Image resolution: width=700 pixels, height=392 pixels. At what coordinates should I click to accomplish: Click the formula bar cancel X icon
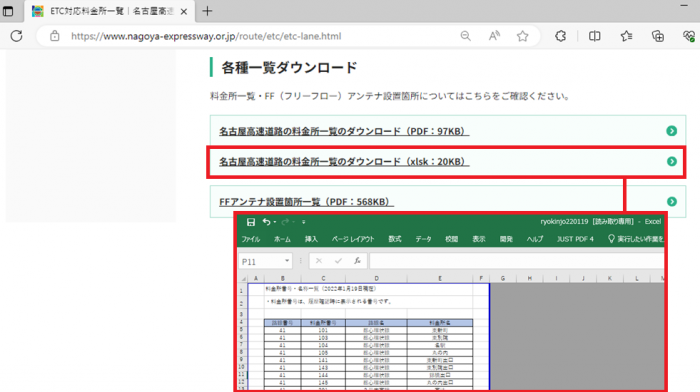[319, 261]
